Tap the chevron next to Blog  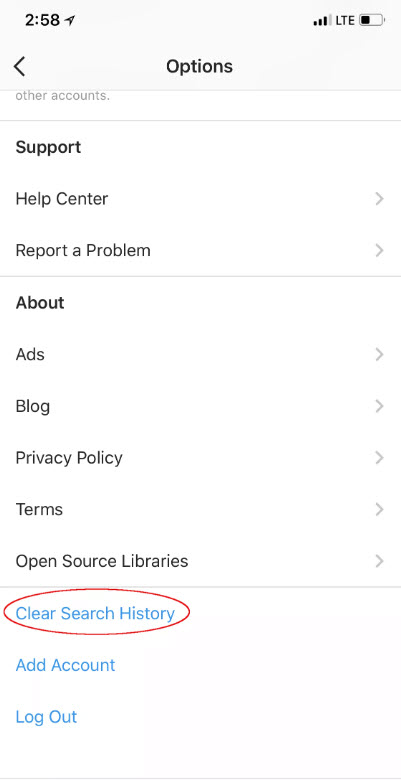coord(380,406)
